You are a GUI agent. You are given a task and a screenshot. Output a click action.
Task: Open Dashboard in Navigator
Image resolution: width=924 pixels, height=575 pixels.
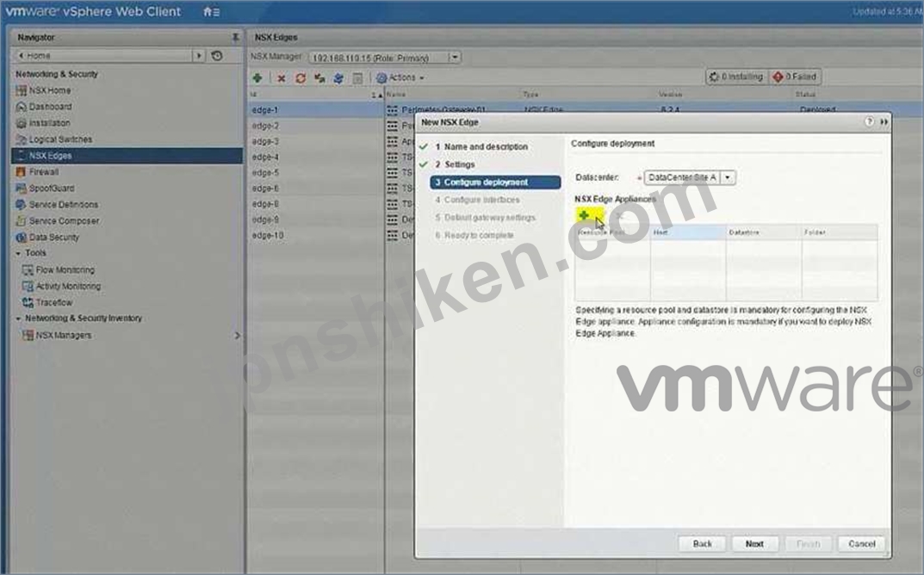[50, 107]
